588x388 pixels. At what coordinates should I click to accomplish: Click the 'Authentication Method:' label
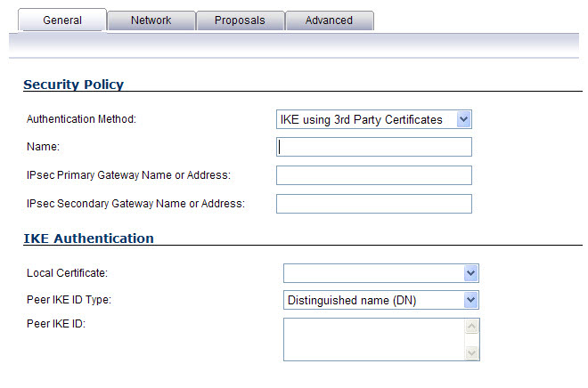tap(81, 119)
